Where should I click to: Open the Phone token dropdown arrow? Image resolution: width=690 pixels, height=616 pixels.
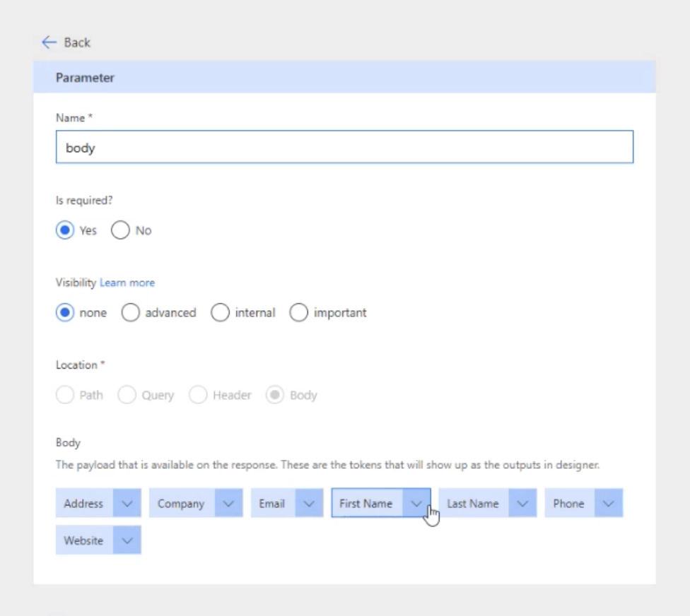pos(609,504)
